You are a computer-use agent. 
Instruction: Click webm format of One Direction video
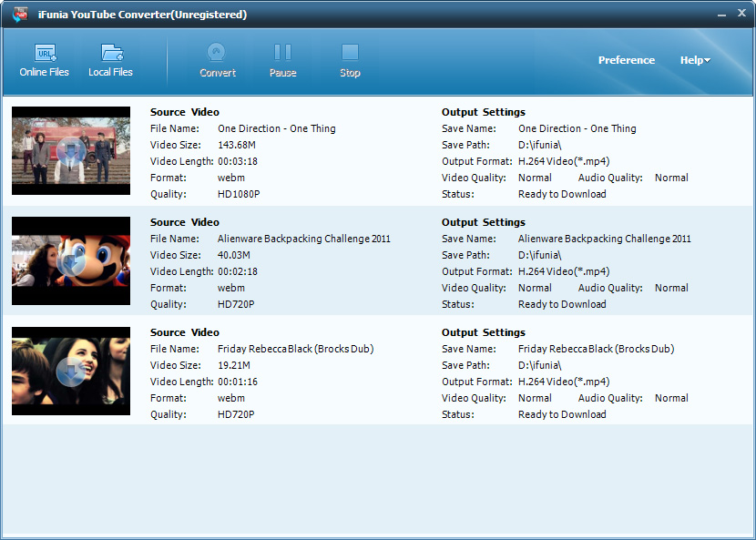click(231, 178)
